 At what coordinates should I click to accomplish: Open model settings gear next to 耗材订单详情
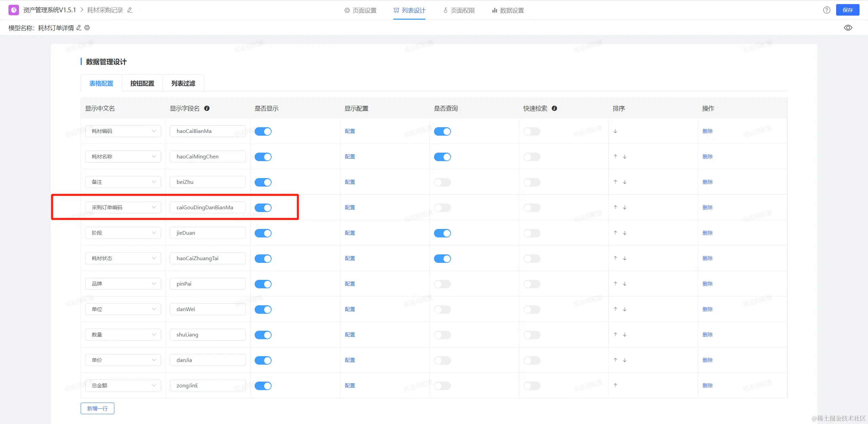tap(87, 28)
